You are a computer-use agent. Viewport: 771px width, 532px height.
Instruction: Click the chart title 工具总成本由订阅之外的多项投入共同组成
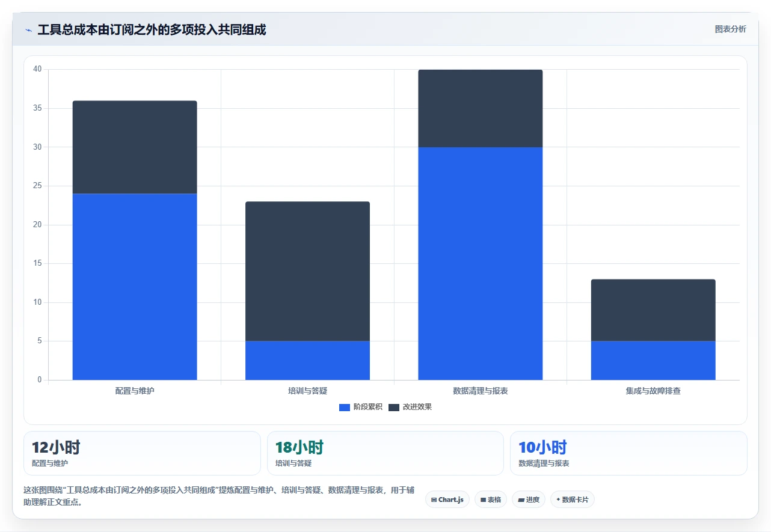(152, 29)
